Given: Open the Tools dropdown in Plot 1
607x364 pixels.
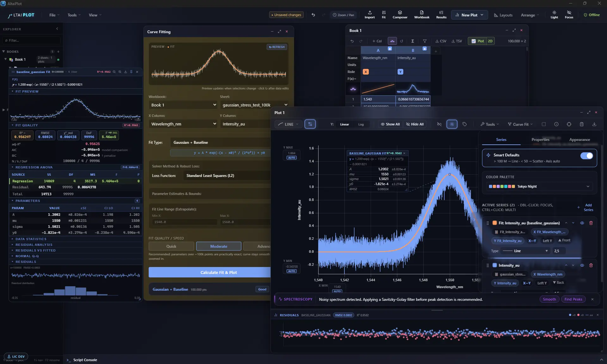Looking at the screenshot, I should pos(489,124).
